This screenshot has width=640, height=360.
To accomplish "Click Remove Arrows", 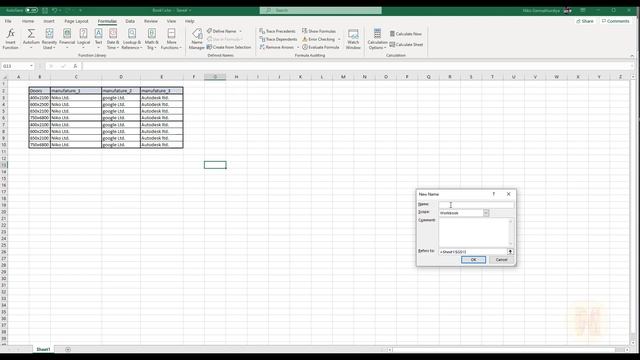I will pos(276,47).
